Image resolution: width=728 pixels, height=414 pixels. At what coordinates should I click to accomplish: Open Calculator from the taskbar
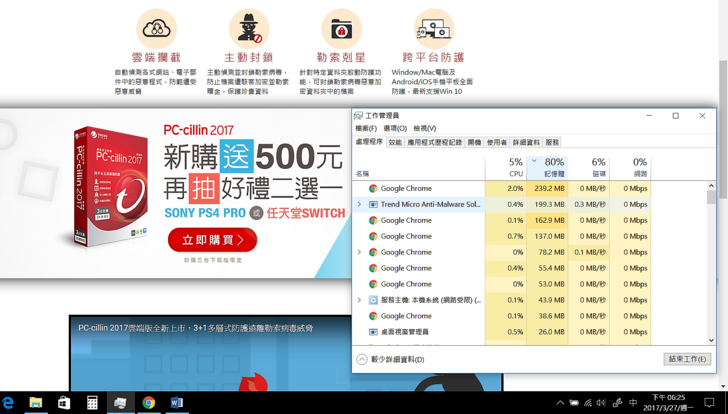(x=92, y=403)
